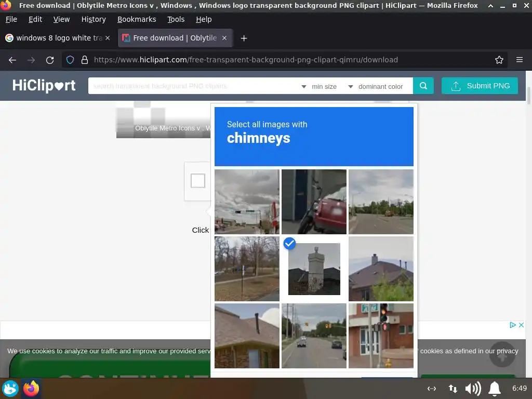Screen dimensions: 532x399
Task: Bookmark this page with the star
Action: coord(499,60)
